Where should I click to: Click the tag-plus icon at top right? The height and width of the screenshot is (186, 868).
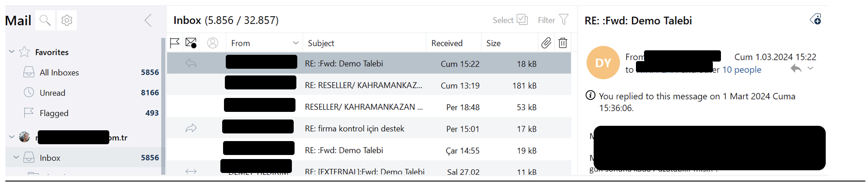(815, 19)
